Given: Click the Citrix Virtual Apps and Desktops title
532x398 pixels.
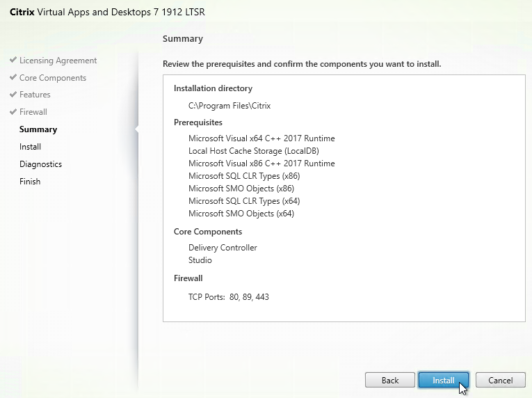Looking at the screenshot, I should pos(107,12).
